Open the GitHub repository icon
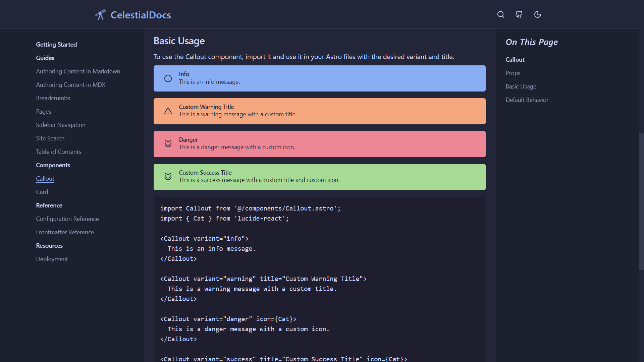 pyautogui.click(x=519, y=14)
